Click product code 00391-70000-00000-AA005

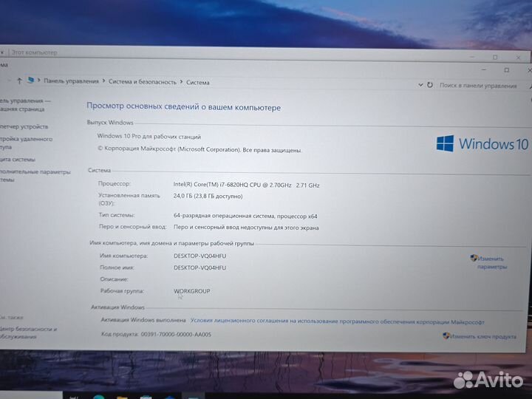click(x=176, y=334)
